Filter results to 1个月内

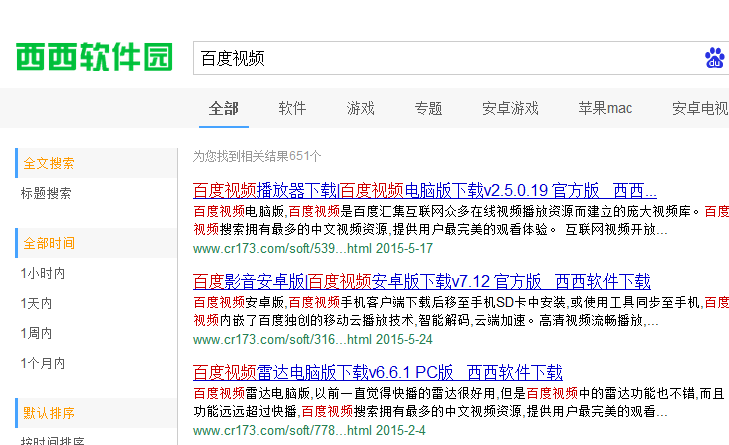pyautogui.click(x=43, y=363)
